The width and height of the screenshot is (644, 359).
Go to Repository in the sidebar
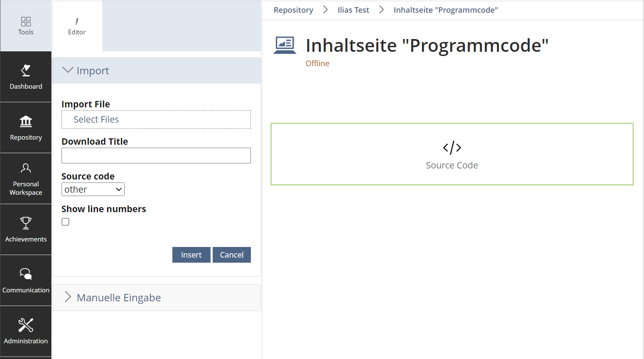coord(26,122)
